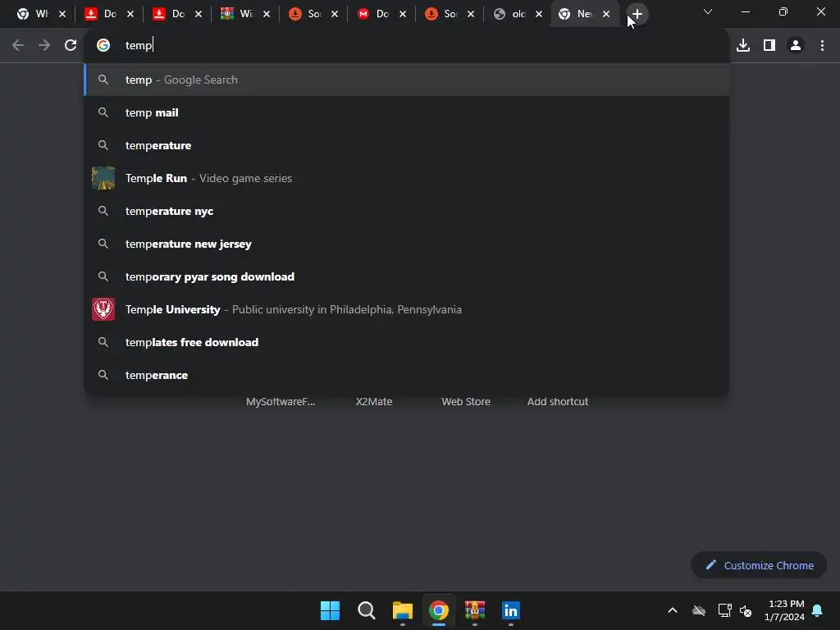Open Customize Chrome
Screen dimensions: 840x630
pyautogui.click(x=759, y=565)
